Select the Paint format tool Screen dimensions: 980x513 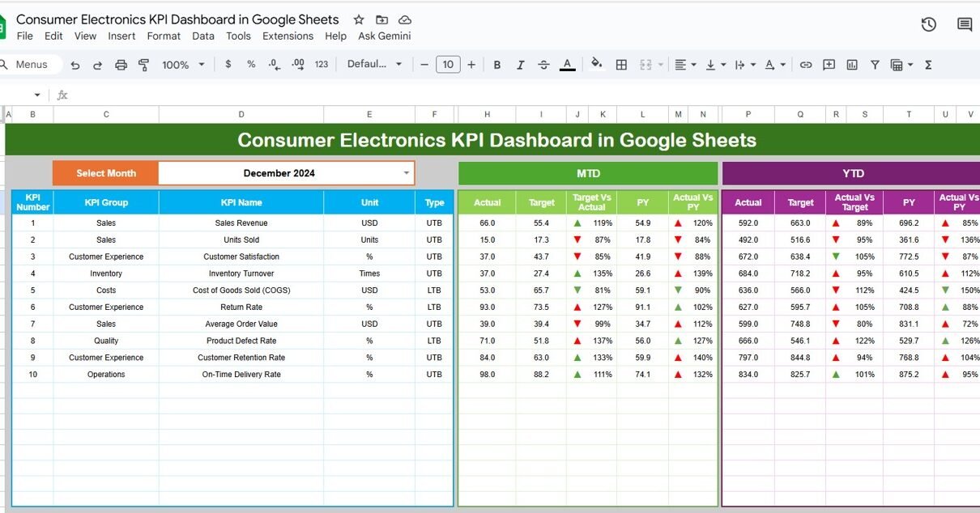pyautogui.click(x=144, y=65)
